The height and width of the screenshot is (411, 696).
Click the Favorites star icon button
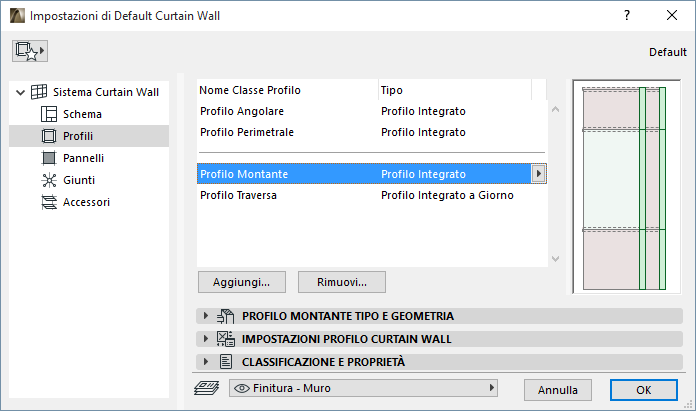[31, 50]
